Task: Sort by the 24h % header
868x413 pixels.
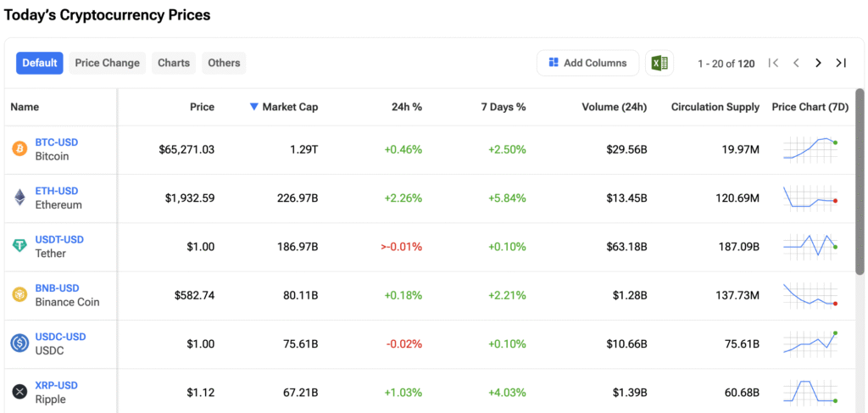Action: coord(407,108)
